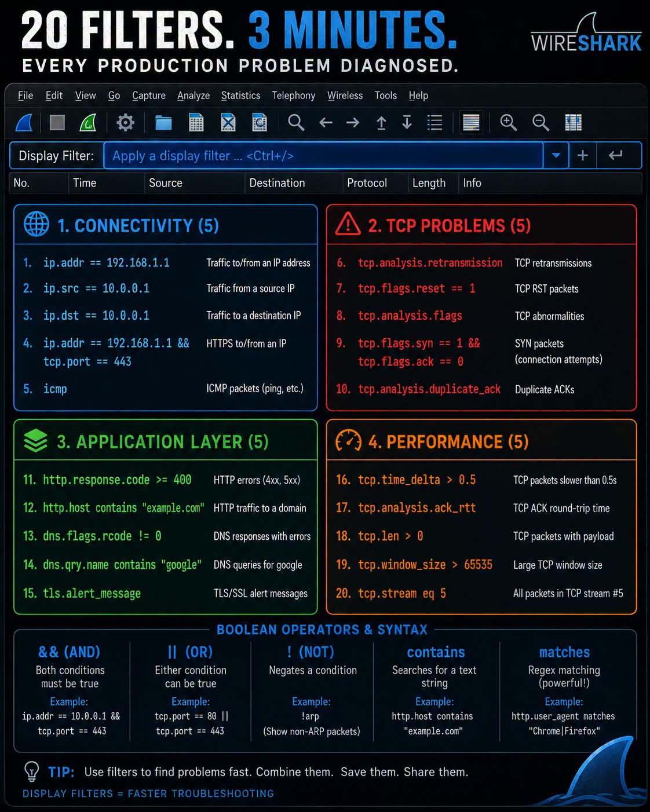Click the "contains" operator heading
Image resolution: width=650 pixels, height=812 pixels.
pos(436,652)
